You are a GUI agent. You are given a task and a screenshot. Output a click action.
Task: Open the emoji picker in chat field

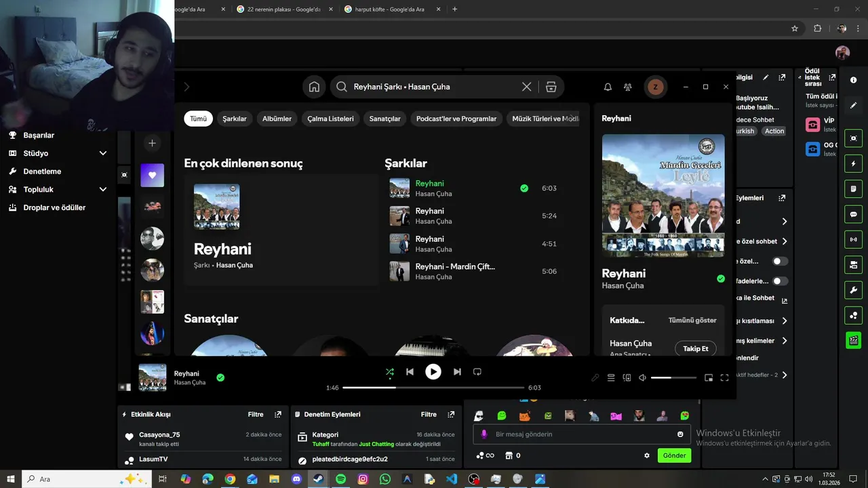680,434
